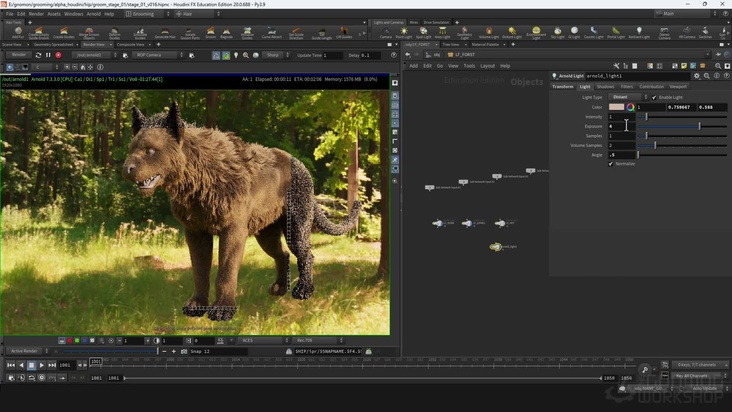Open the Arnold menu
Viewport: 732px width, 412px height.
pyautogui.click(x=93, y=14)
